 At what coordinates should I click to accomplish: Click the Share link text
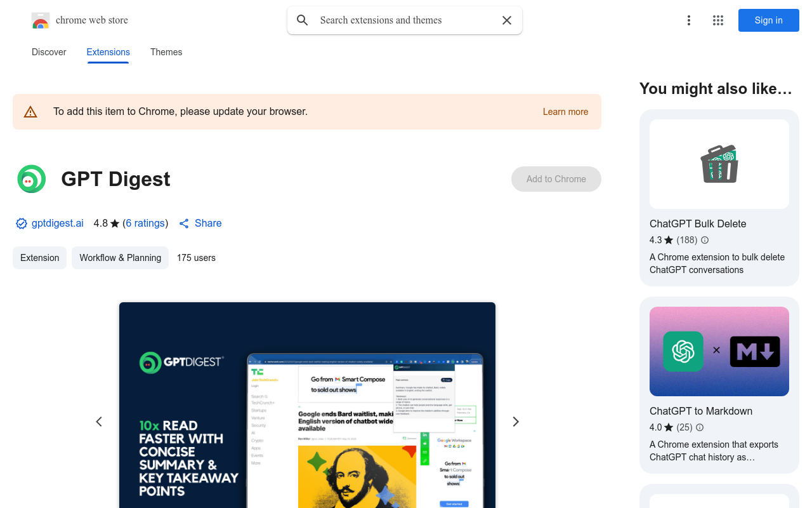coord(208,224)
